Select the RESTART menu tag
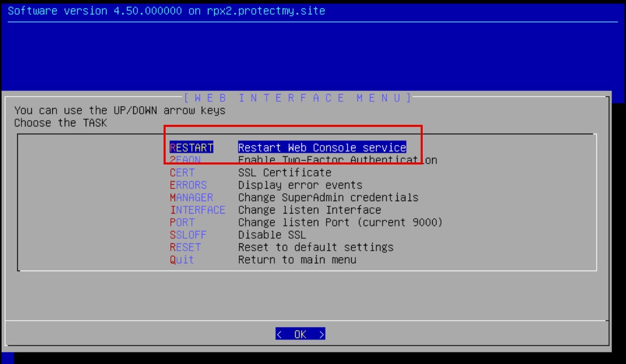 click(x=191, y=148)
